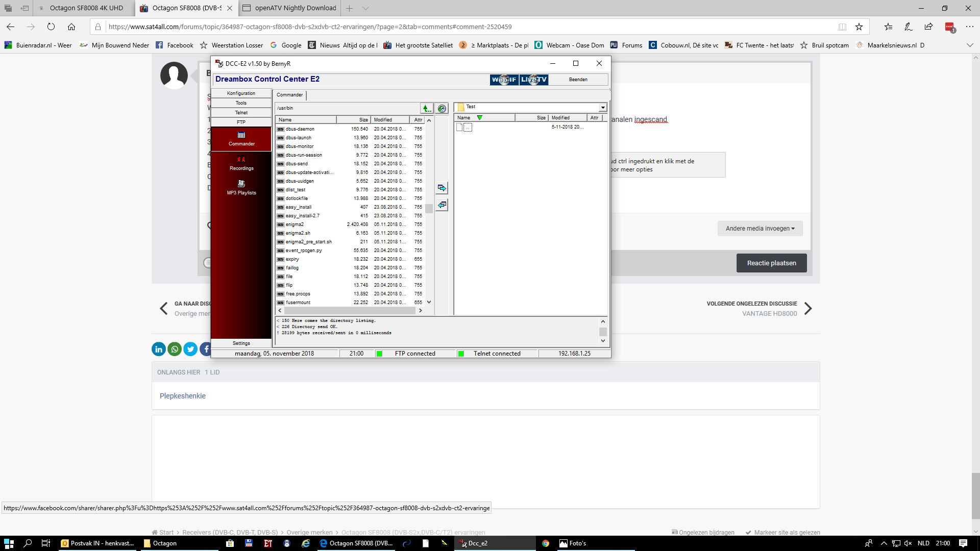Viewport: 980px width, 551px height.
Task: Launch LiveTV from DCC header
Action: (534, 80)
